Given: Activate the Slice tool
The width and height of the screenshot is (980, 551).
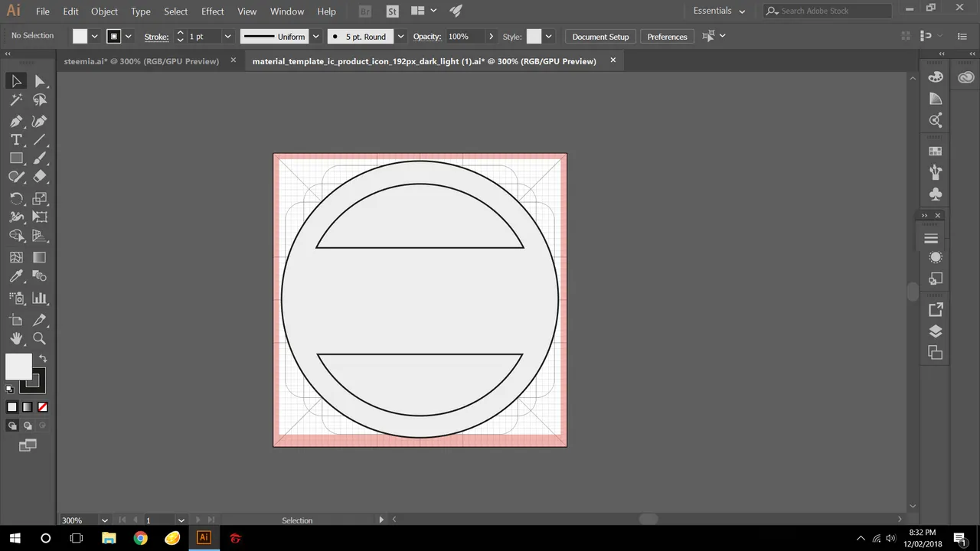Looking at the screenshot, I should click(x=40, y=320).
